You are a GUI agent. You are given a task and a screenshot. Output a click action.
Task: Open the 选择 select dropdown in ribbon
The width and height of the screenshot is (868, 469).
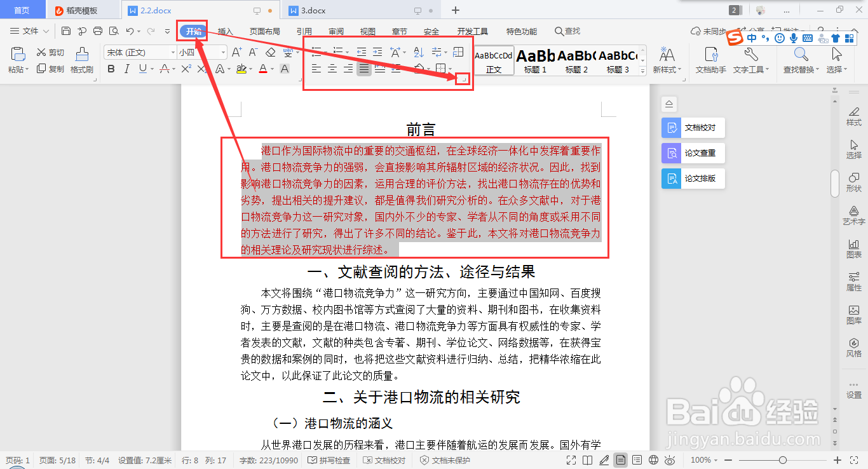click(x=837, y=60)
